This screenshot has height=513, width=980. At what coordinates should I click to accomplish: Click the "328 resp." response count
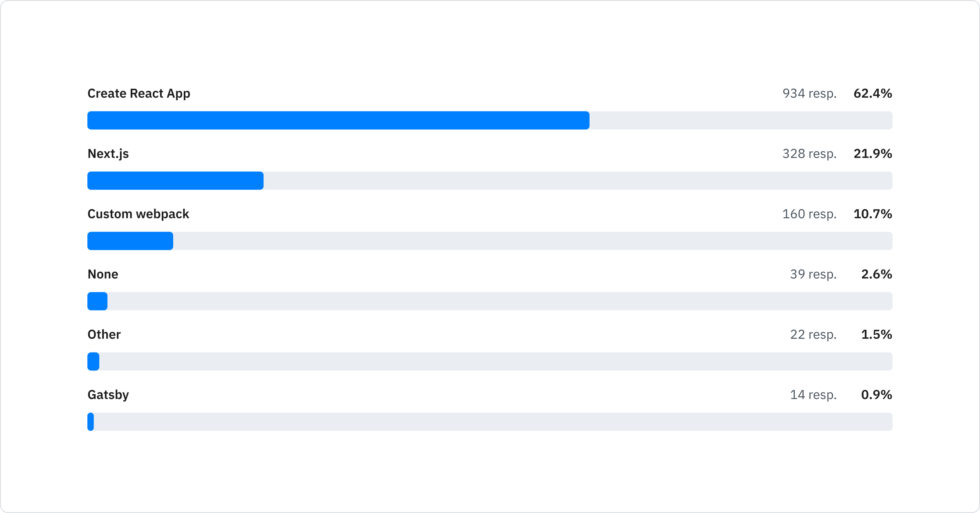809,154
